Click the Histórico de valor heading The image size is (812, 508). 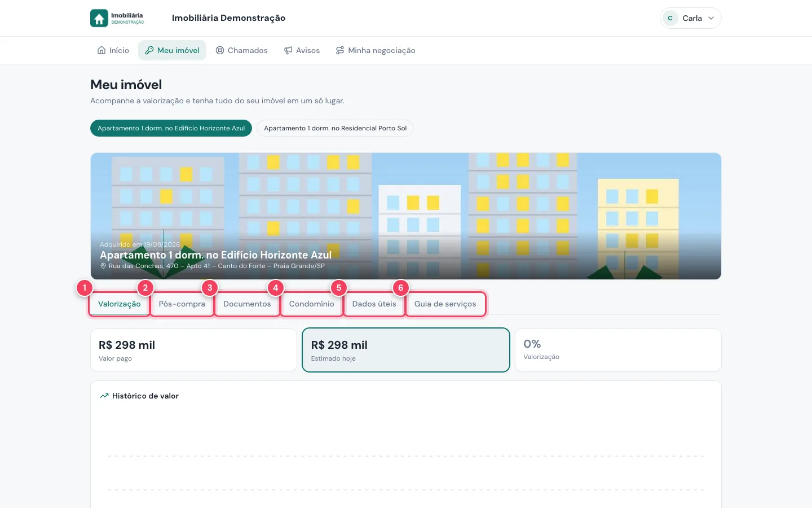pyautogui.click(x=145, y=396)
